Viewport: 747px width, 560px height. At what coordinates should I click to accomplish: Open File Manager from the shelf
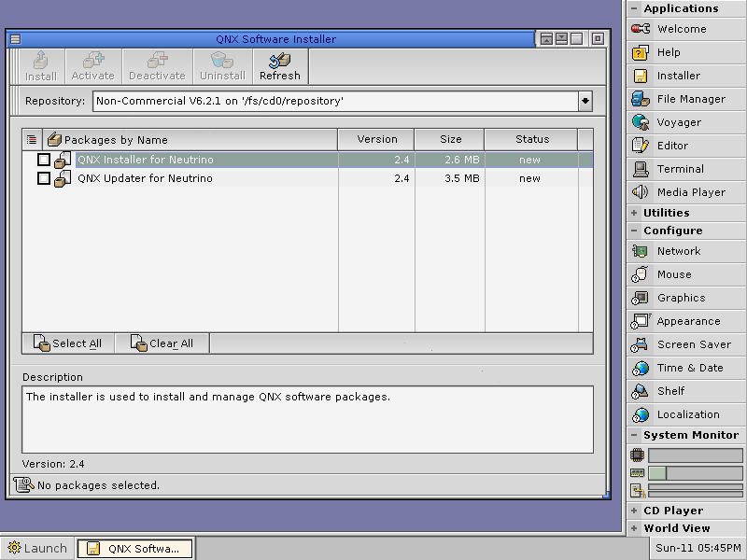click(x=686, y=99)
